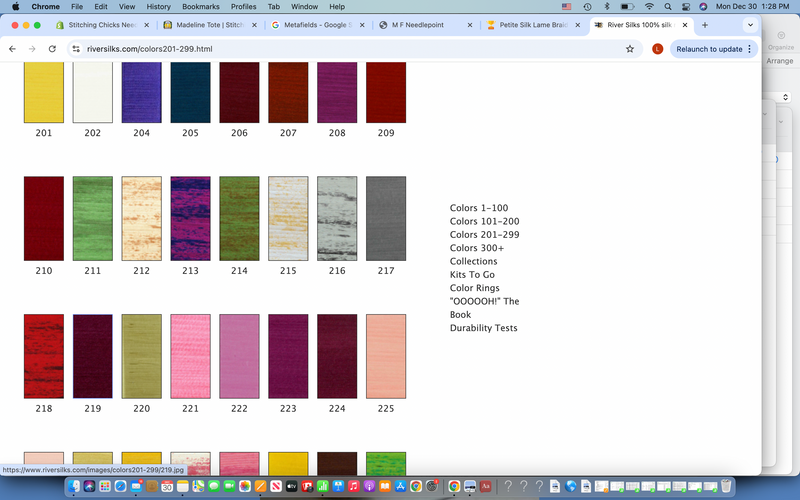View site information icon in address bar

coord(76,48)
